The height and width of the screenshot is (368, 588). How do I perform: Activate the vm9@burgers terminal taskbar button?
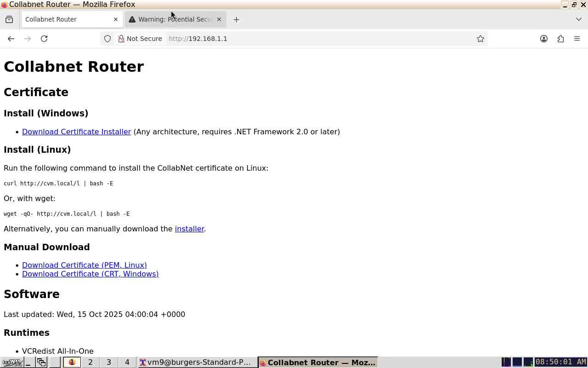[x=198, y=362]
